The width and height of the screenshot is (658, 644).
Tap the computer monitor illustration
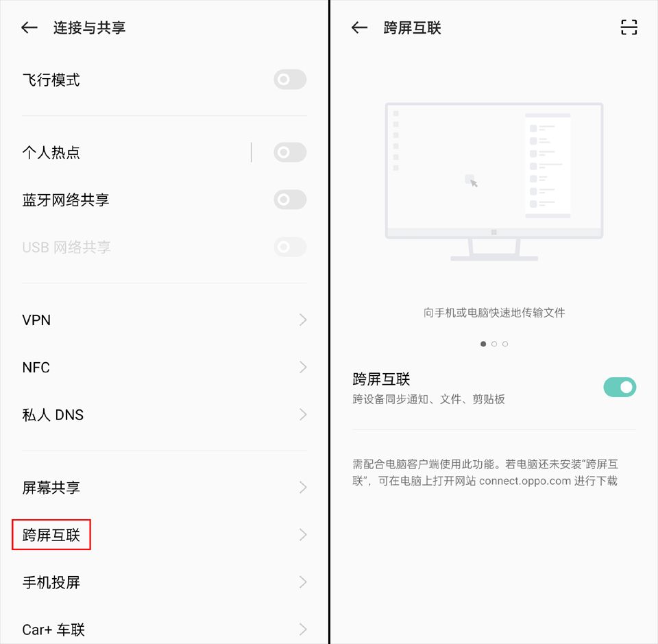494,182
